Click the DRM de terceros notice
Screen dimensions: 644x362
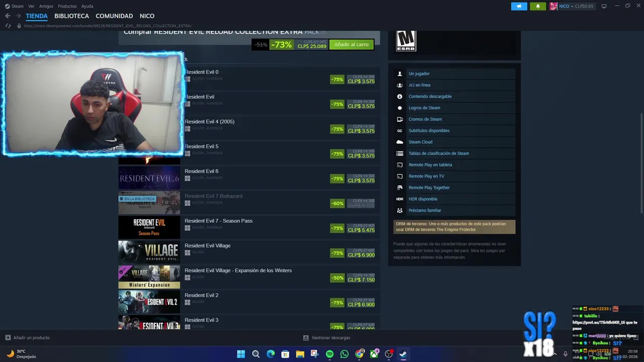pyautogui.click(x=454, y=227)
